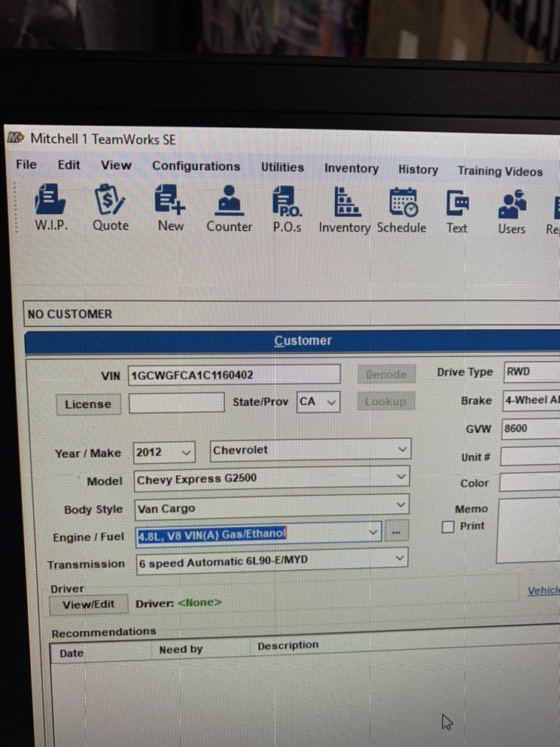Open the Configurations menu
This screenshot has width=560, height=747.
tap(196, 166)
